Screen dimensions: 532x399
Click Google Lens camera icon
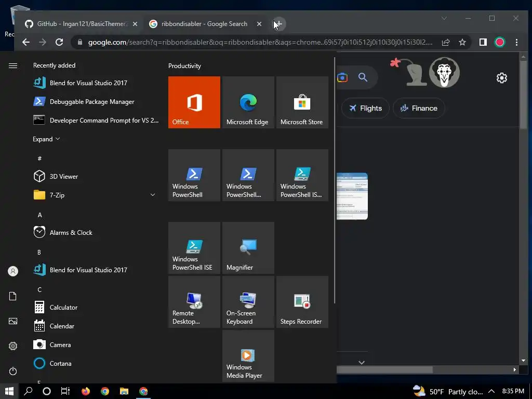tap(342, 77)
